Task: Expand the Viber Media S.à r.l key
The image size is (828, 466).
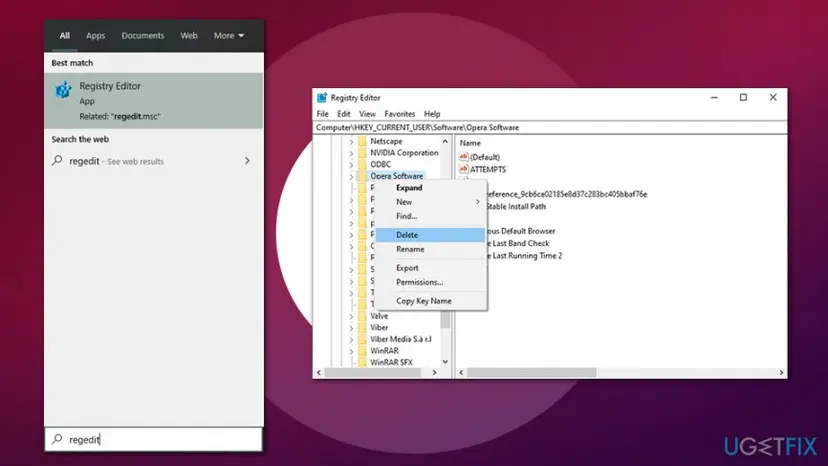Action: tap(351, 340)
